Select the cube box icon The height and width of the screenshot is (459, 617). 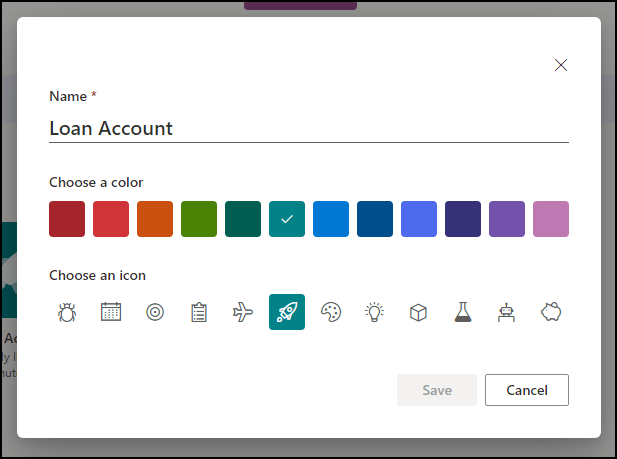[x=419, y=312]
